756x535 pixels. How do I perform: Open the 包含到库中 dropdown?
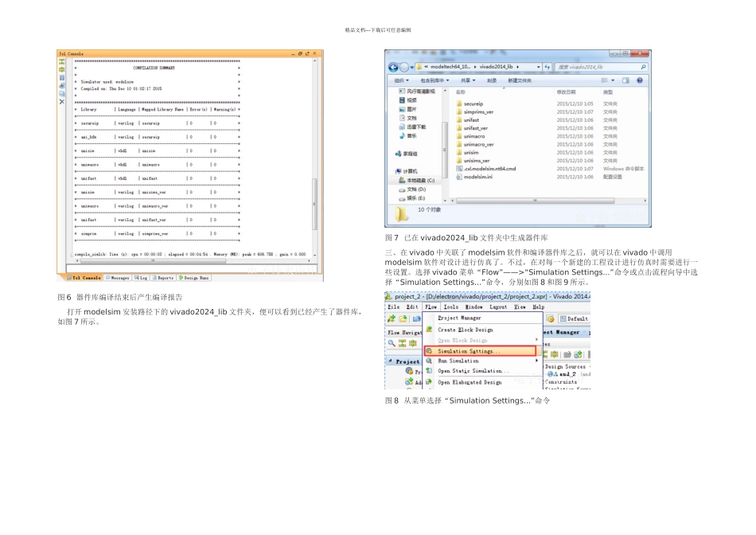[x=435, y=80]
